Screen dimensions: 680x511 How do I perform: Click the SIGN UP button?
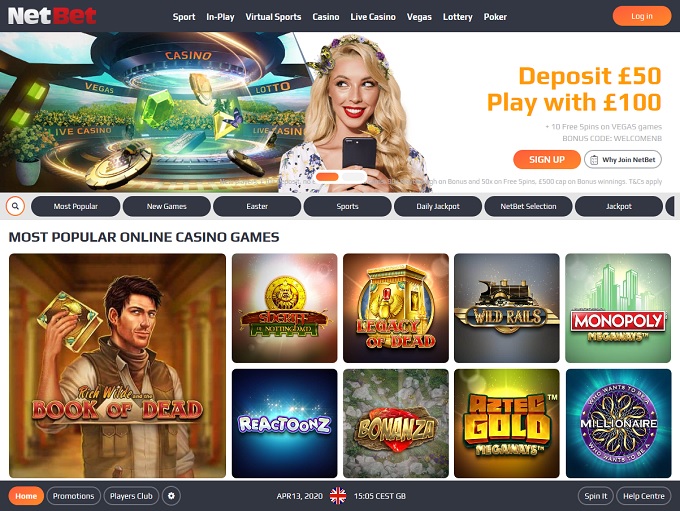click(547, 160)
